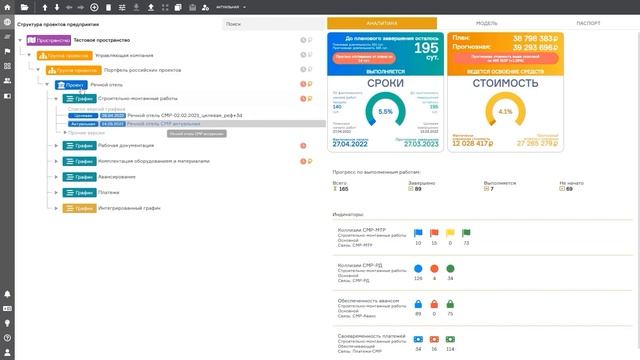640x360 pixels.
Task: Collapse the Тестовое пространство tree node
Action: pyautogui.click(x=20, y=40)
